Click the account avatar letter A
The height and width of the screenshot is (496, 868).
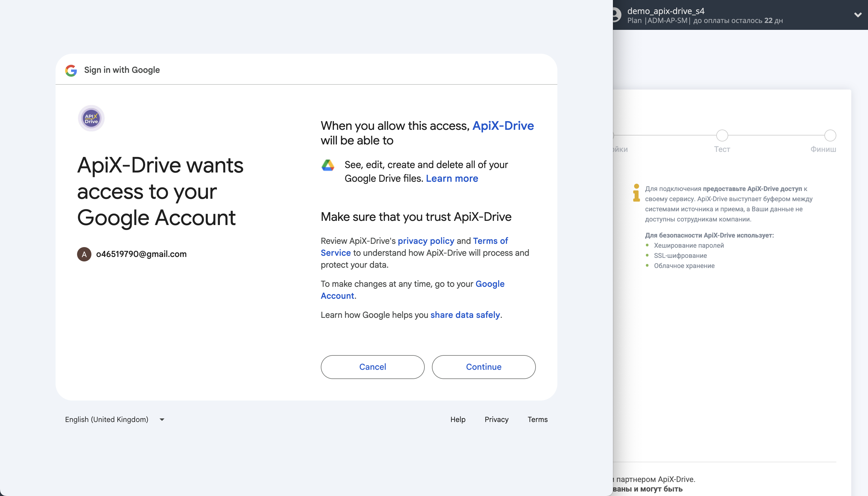pos(84,254)
